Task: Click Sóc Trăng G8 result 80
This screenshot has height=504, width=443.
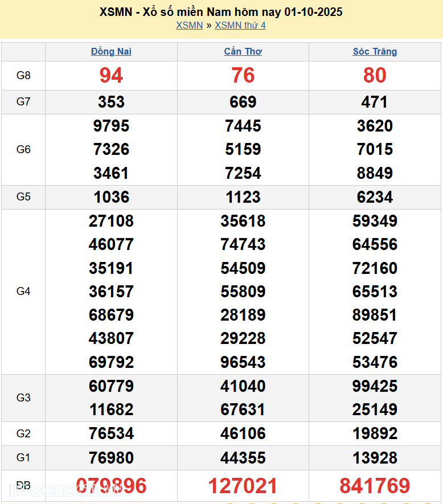Action: pyautogui.click(x=375, y=75)
